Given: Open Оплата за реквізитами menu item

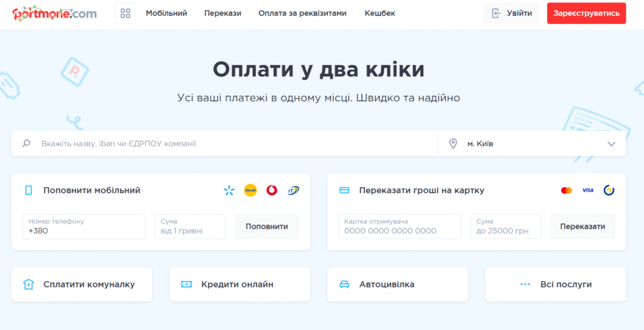Looking at the screenshot, I should 303,13.
